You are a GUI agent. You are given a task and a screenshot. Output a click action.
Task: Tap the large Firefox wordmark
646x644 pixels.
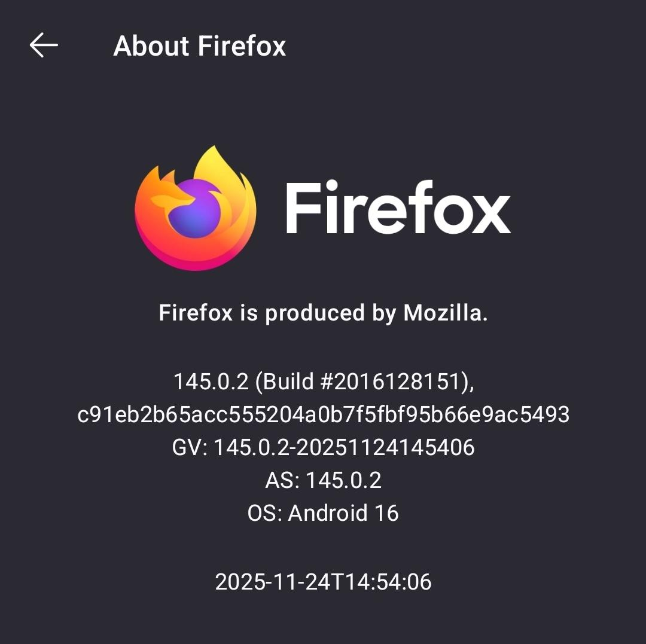click(398, 207)
